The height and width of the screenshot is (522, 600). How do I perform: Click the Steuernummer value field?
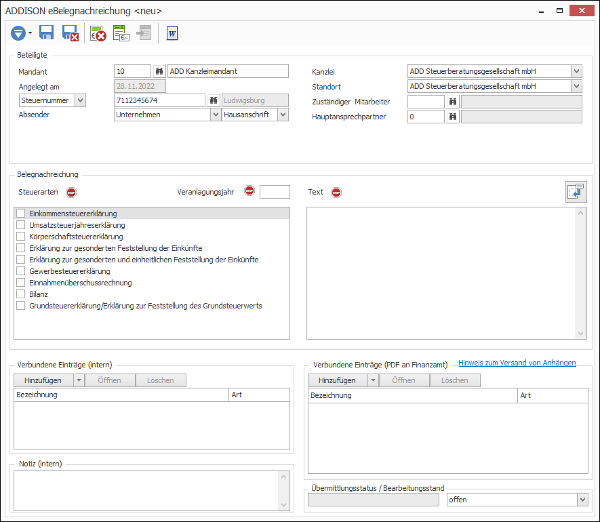[160, 100]
